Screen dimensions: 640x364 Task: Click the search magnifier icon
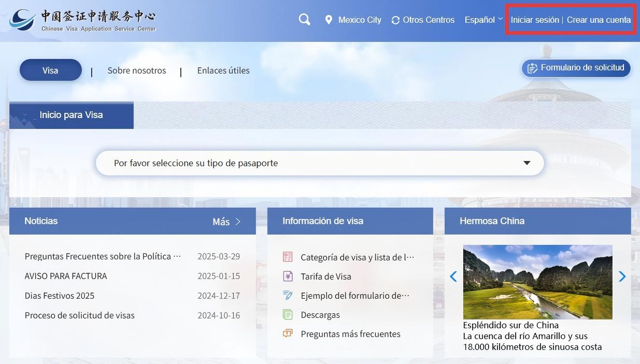[x=305, y=20]
